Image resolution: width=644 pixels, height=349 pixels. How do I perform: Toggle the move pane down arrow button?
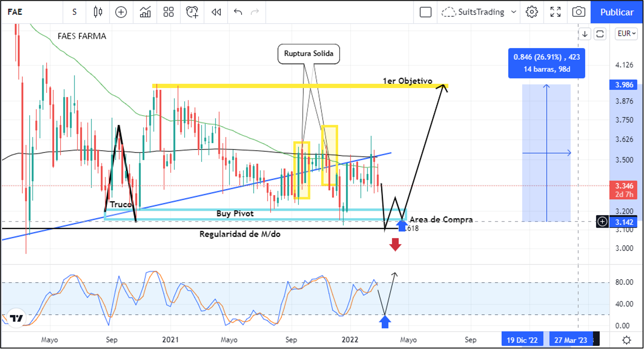click(x=585, y=34)
